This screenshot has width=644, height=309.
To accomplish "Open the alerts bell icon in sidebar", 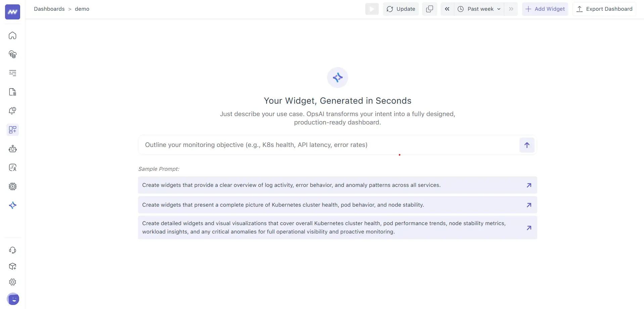I will pos(12,111).
